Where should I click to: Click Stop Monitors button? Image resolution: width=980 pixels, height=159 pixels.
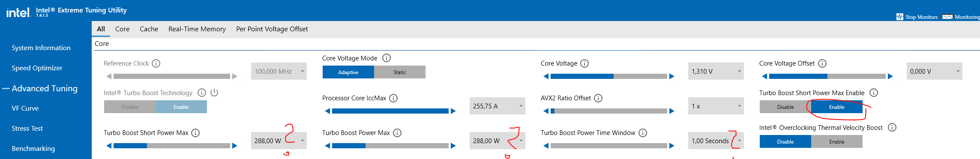point(917,17)
